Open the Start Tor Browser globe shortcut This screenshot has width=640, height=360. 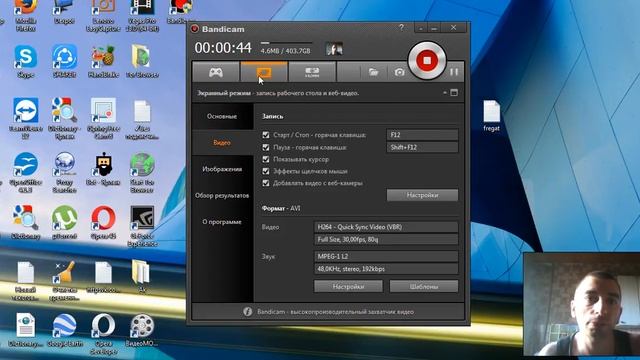click(142, 173)
